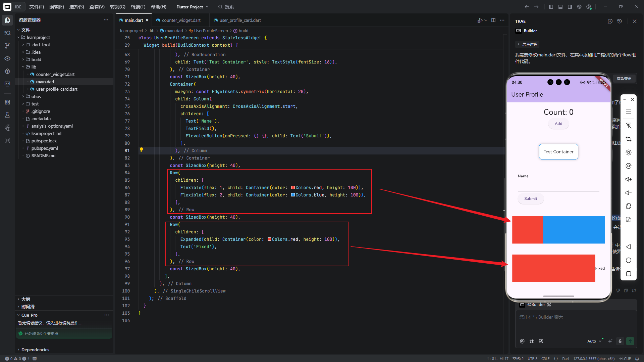This screenshot has width=644, height=362.
Task: Tap the emulator home circle button
Action: click(629, 260)
